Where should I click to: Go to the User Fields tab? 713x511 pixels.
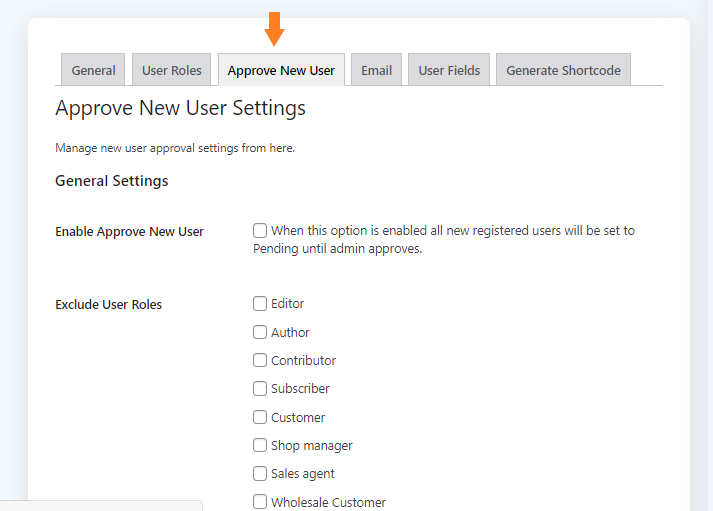[x=449, y=70]
